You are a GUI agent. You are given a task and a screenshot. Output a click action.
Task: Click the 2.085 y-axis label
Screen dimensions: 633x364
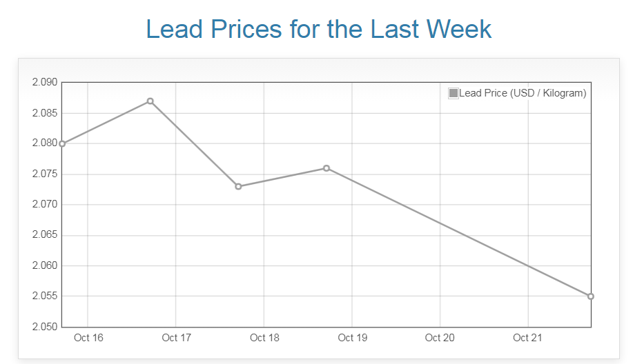click(x=45, y=113)
